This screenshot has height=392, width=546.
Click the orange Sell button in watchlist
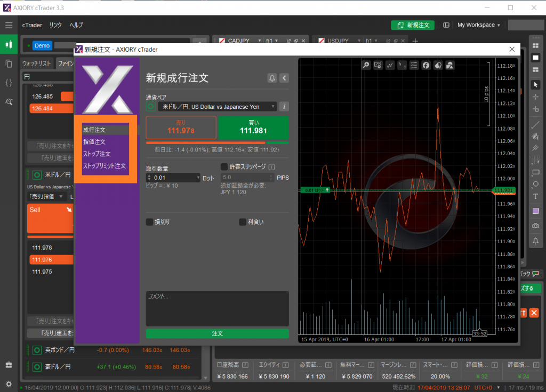coord(51,219)
